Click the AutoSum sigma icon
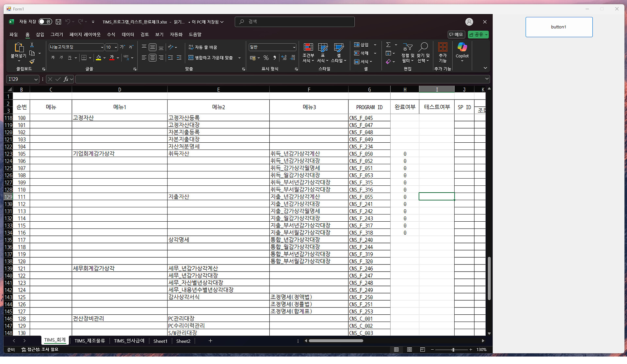This screenshot has height=364, width=627. [x=388, y=45]
